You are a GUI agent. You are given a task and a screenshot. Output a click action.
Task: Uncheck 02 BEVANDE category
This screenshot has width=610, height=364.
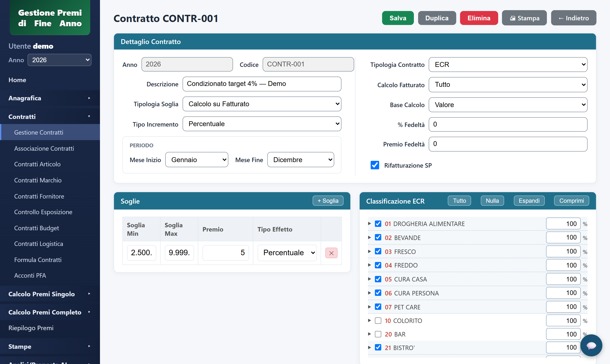point(378,237)
